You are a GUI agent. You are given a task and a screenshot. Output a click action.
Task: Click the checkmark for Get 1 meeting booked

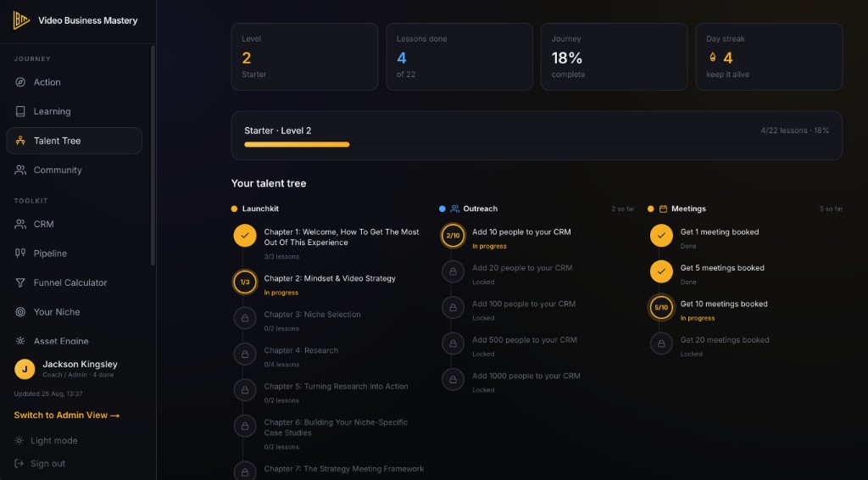coord(661,236)
